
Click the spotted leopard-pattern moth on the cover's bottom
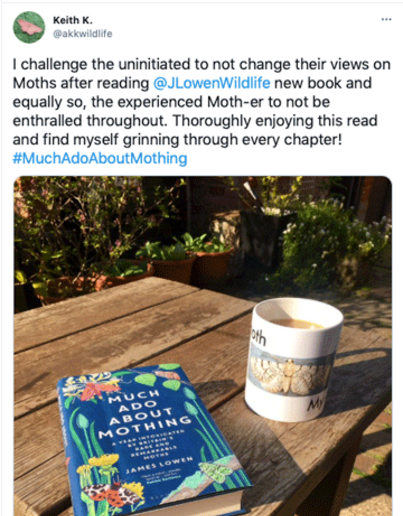pos(112,494)
